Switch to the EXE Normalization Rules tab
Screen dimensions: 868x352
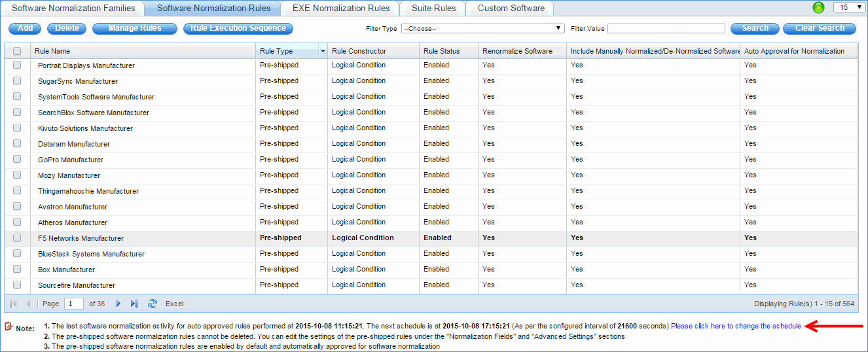point(340,9)
